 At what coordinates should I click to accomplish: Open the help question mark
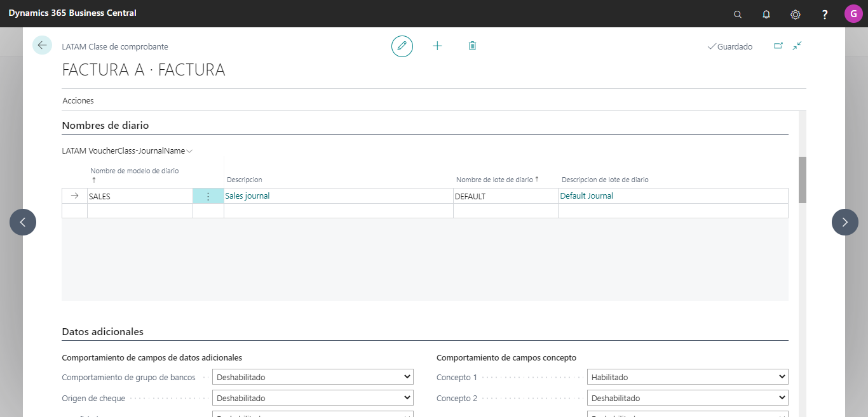pyautogui.click(x=825, y=14)
